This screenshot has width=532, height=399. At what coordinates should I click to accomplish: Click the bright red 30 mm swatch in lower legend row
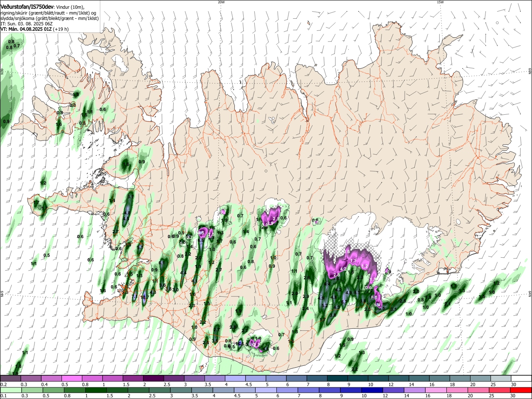521,390
